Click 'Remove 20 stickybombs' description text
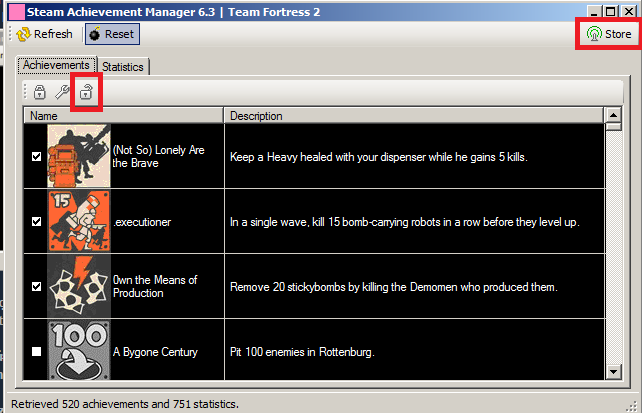This screenshot has height=413, width=642. coord(393,287)
